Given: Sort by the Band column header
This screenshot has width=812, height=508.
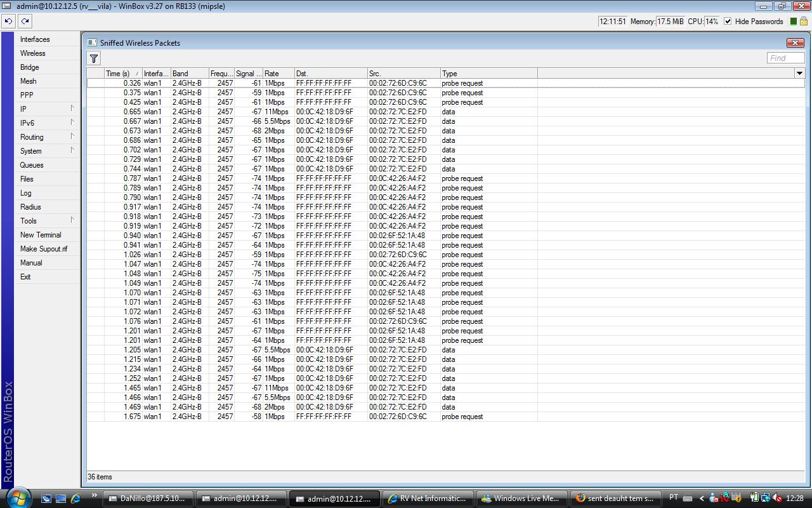Looking at the screenshot, I should (190, 74).
